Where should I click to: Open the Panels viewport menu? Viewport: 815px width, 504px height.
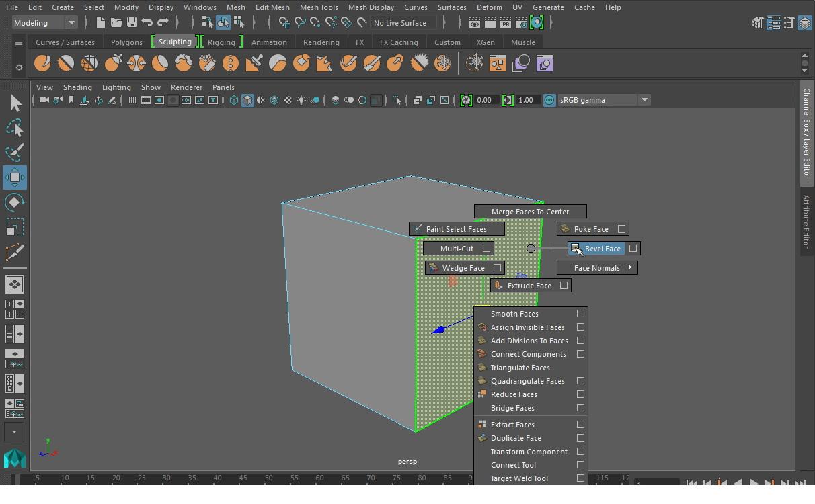pyautogui.click(x=223, y=87)
